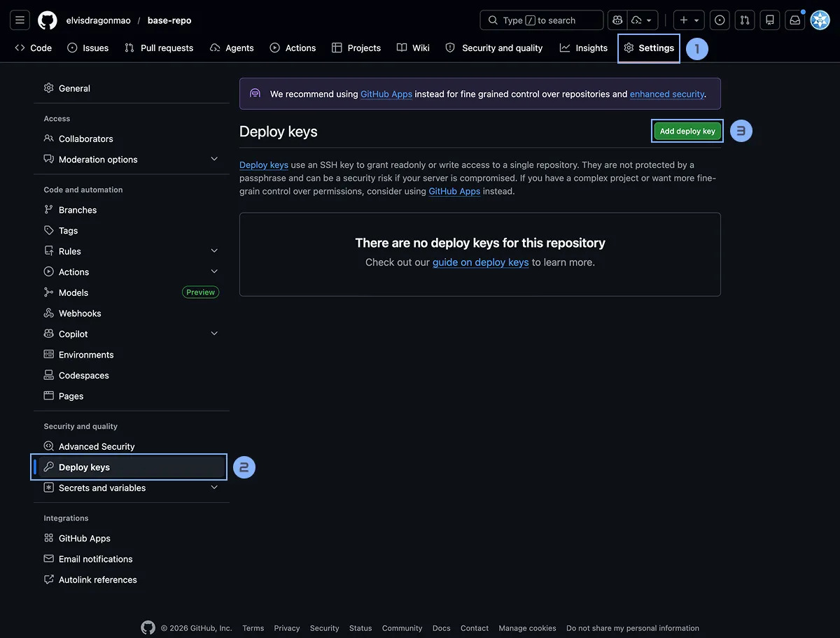Open the create new dropdown
This screenshot has width=840, height=638.
(687, 20)
